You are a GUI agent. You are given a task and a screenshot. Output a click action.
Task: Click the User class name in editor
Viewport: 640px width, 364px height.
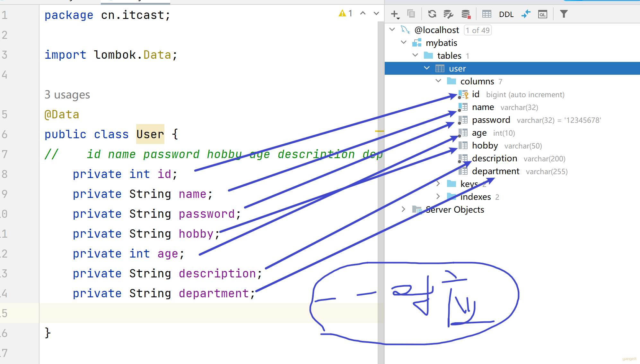[150, 134]
